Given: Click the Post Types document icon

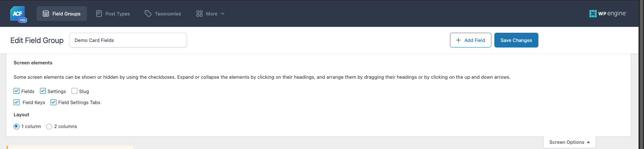Looking at the screenshot, I should click(x=99, y=14).
